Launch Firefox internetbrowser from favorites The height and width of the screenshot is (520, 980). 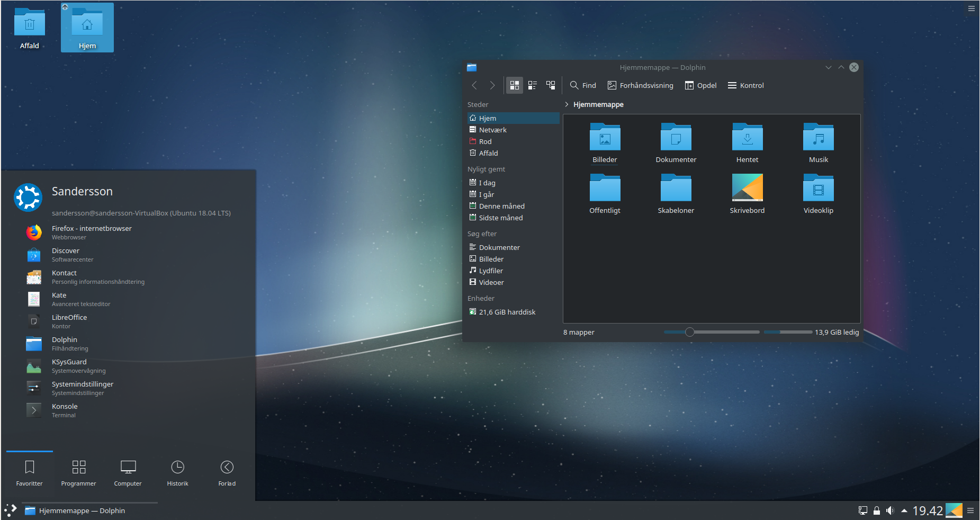click(130, 232)
